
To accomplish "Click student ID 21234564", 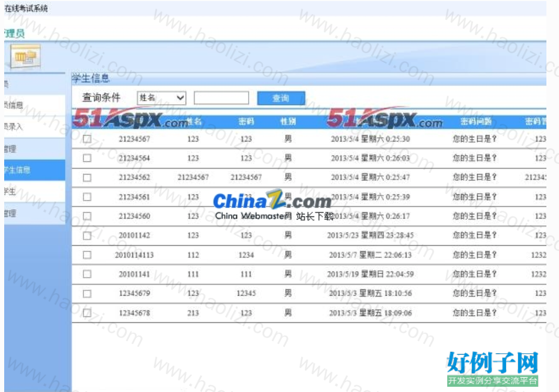I will point(134,158).
